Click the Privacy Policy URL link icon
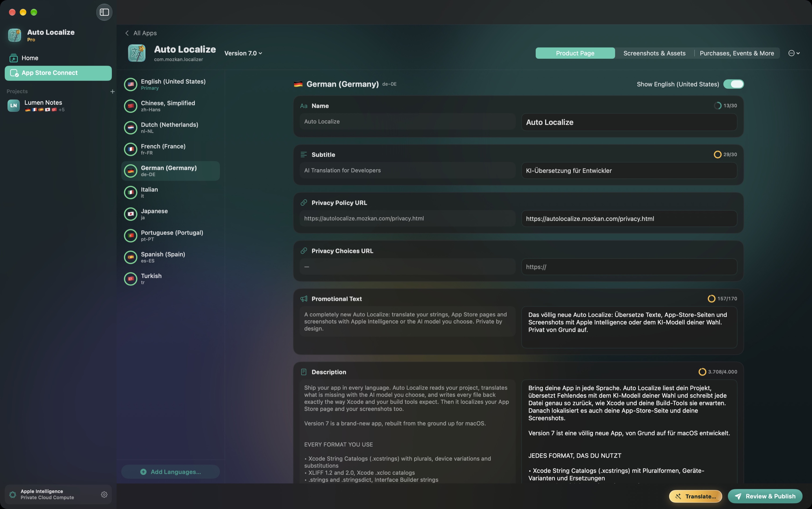Viewport: 812px width, 509px height. [303, 203]
